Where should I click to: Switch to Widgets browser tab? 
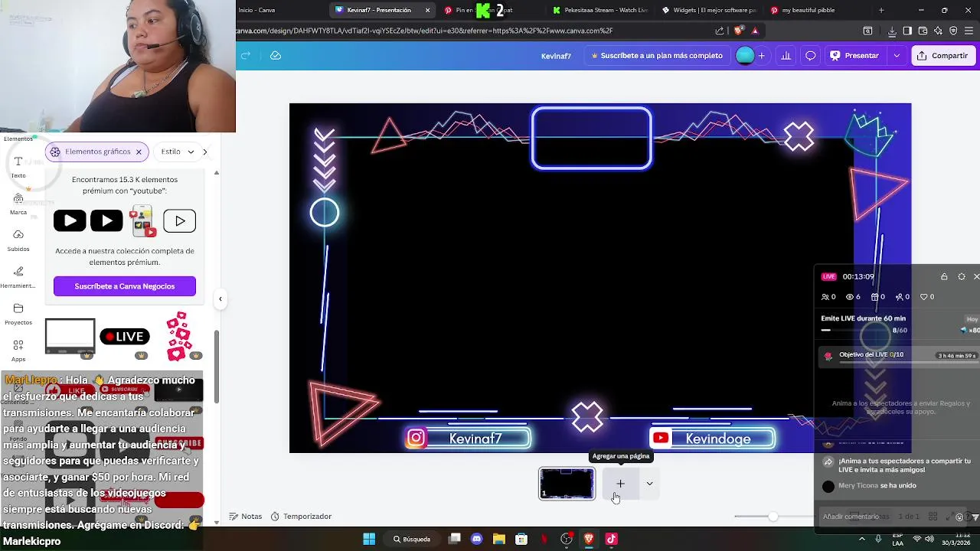point(708,10)
